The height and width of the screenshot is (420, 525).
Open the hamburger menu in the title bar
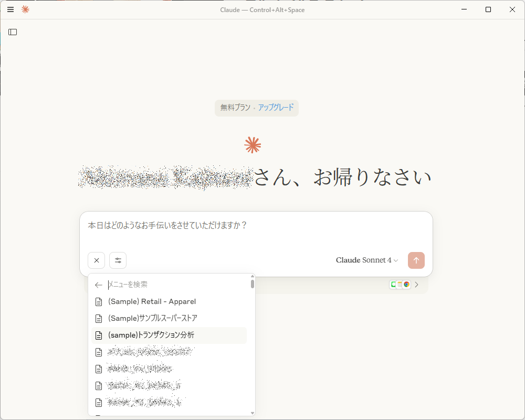tap(10, 9)
